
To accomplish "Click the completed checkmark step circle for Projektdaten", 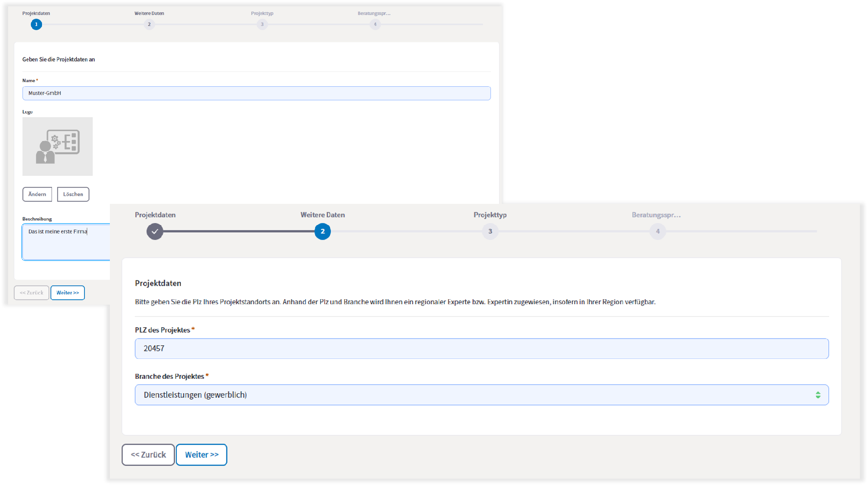I will [155, 231].
